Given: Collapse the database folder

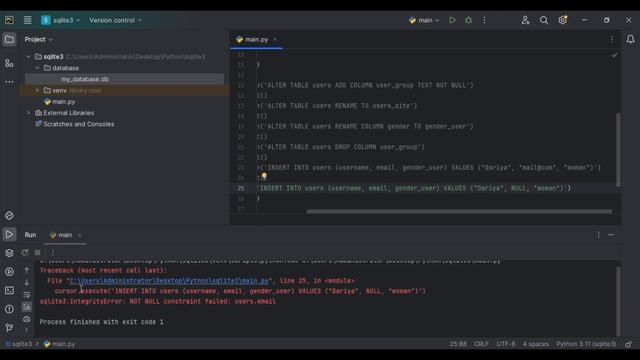Looking at the screenshot, I should coord(37,68).
